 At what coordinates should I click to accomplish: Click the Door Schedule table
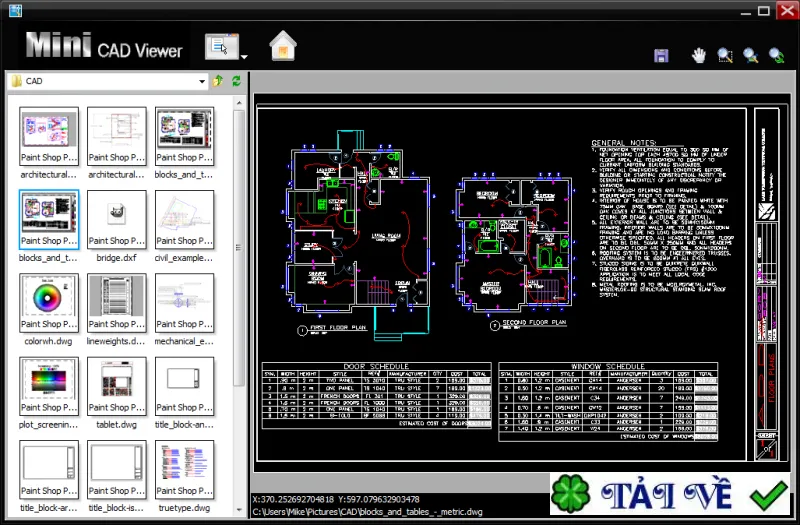click(377, 395)
